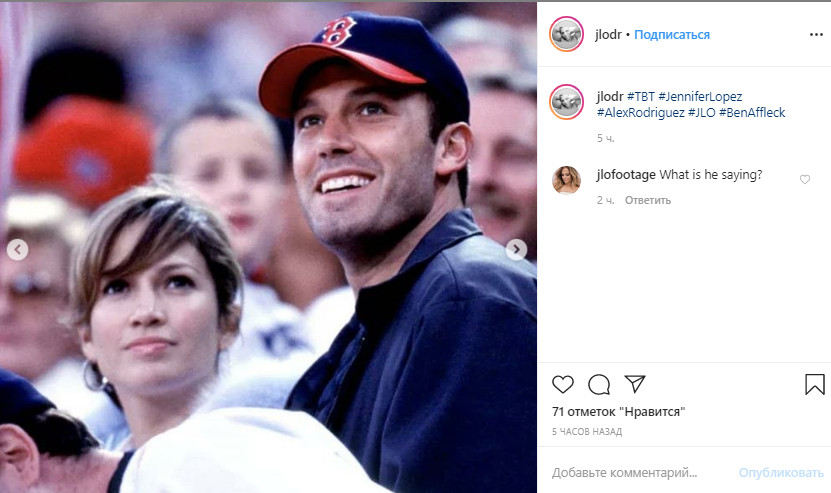831x493 pixels.
Task: Like the jlofootage comment
Action: pos(805,179)
